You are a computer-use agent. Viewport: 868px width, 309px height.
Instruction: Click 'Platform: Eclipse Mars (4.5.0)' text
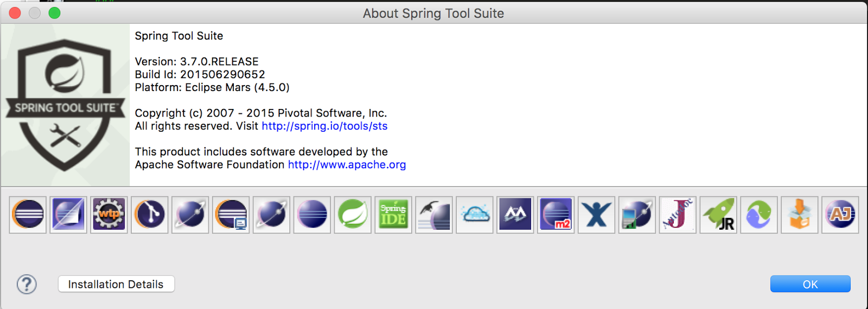(212, 87)
